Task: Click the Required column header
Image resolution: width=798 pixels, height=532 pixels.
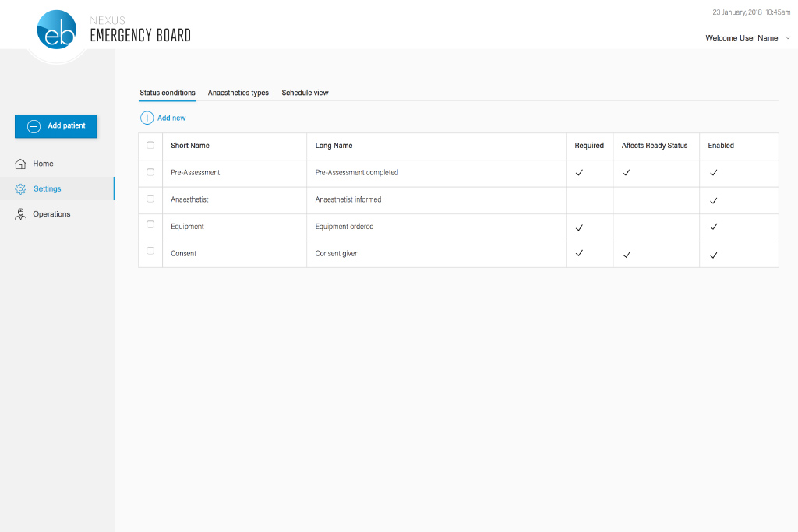Action: (589, 146)
